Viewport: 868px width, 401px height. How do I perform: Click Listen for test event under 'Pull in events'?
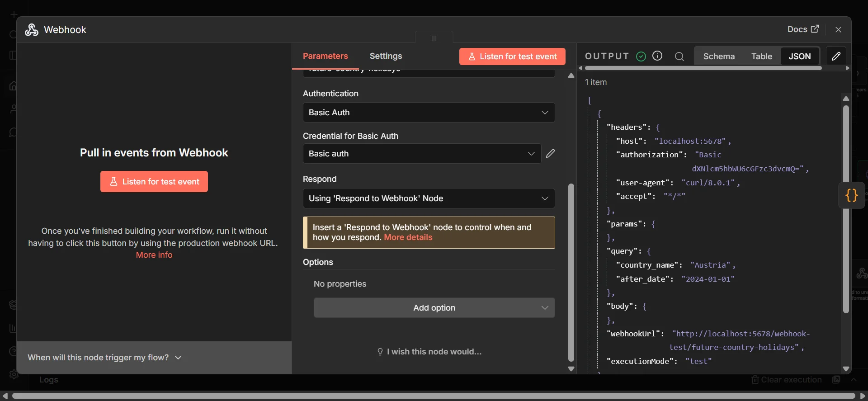pos(154,182)
